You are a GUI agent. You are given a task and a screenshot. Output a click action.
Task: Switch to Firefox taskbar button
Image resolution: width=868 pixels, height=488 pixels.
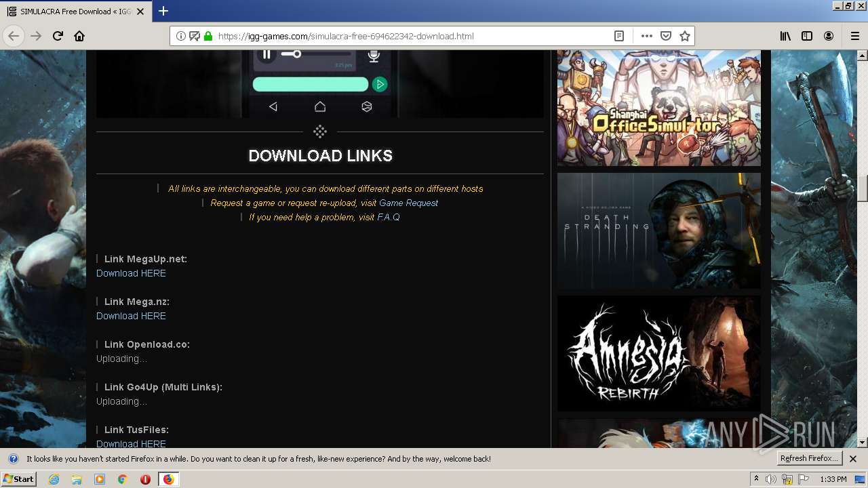169,479
